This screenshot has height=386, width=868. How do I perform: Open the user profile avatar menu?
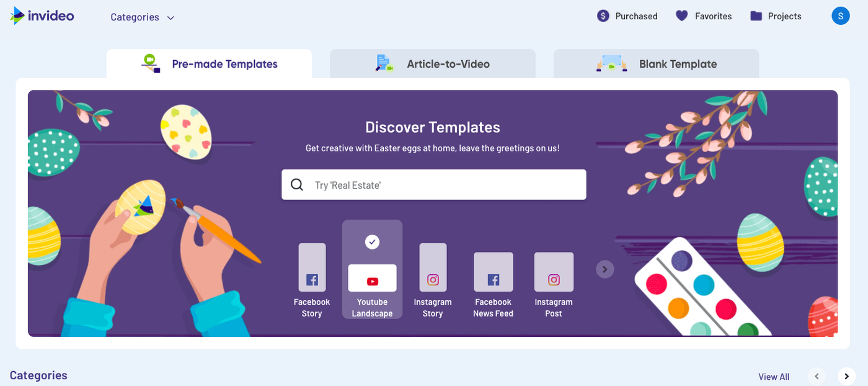[x=840, y=16]
